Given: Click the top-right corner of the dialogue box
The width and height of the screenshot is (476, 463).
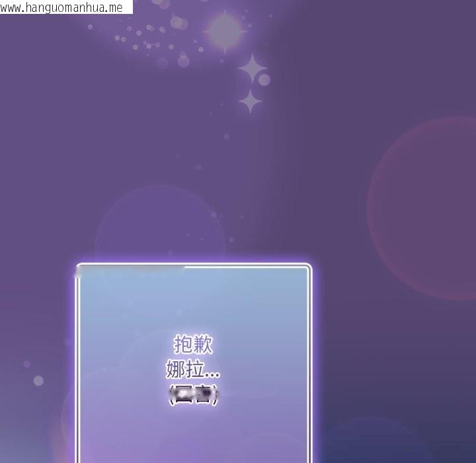Looking at the screenshot, I should click(x=307, y=267).
